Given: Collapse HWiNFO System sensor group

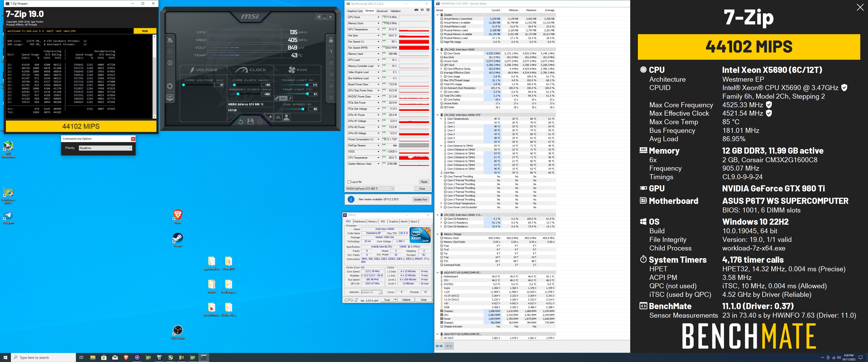Looking at the screenshot, I should [437, 15].
